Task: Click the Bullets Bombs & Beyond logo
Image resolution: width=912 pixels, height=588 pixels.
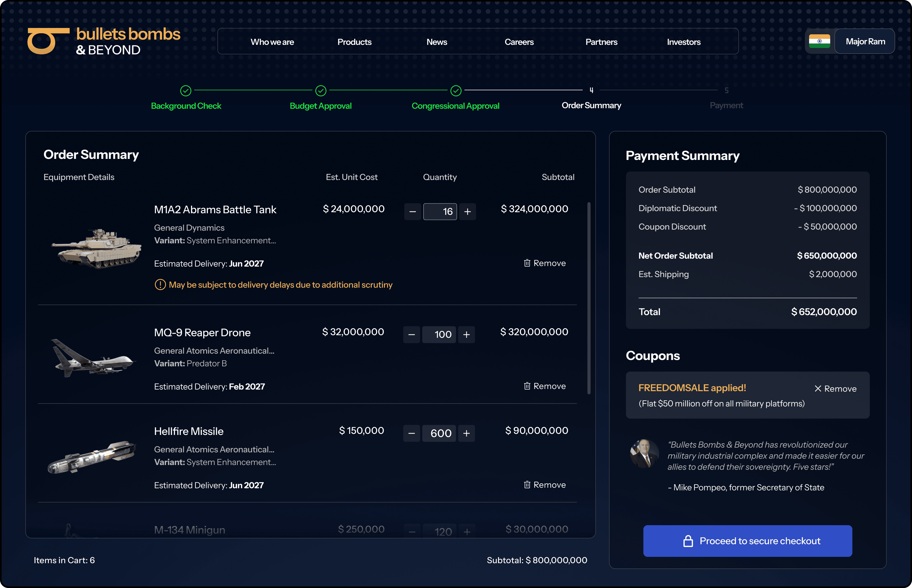Action: pyautogui.click(x=103, y=41)
